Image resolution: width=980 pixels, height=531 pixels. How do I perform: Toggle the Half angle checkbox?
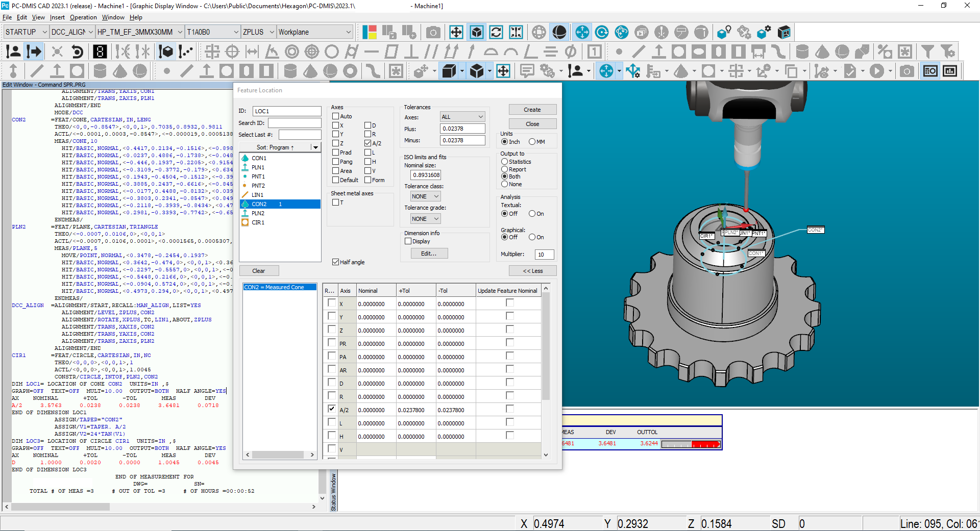pos(336,262)
